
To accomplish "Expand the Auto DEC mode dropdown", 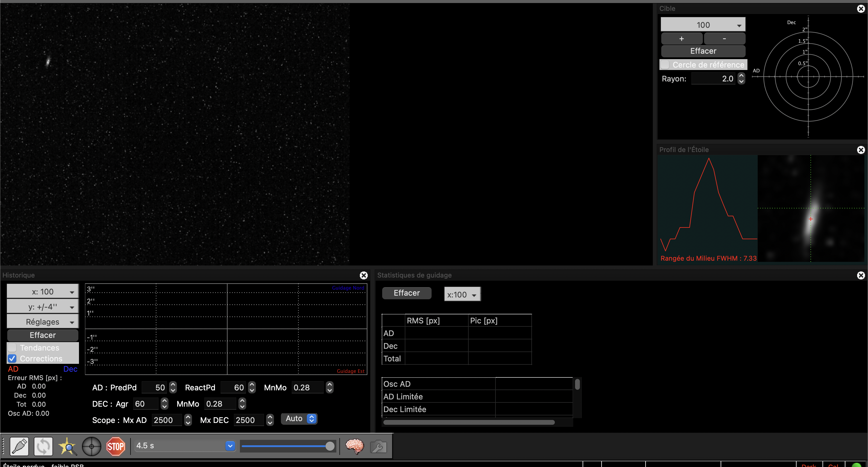I will click(x=299, y=418).
